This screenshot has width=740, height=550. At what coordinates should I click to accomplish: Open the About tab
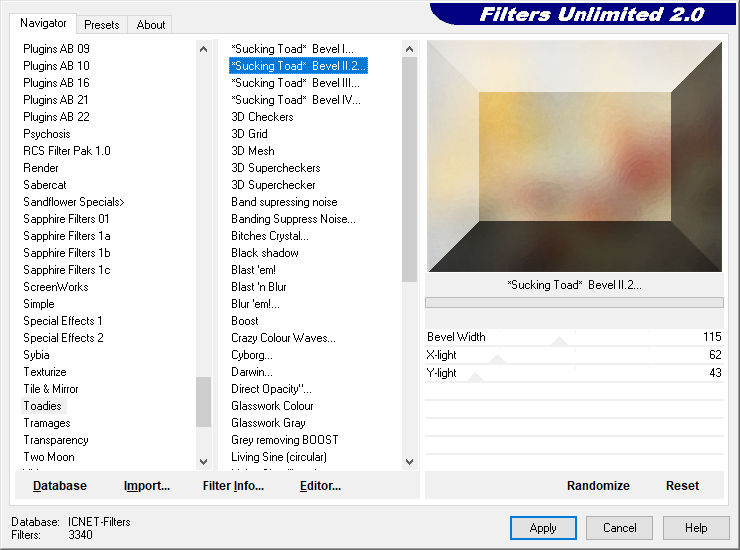(x=151, y=25)
